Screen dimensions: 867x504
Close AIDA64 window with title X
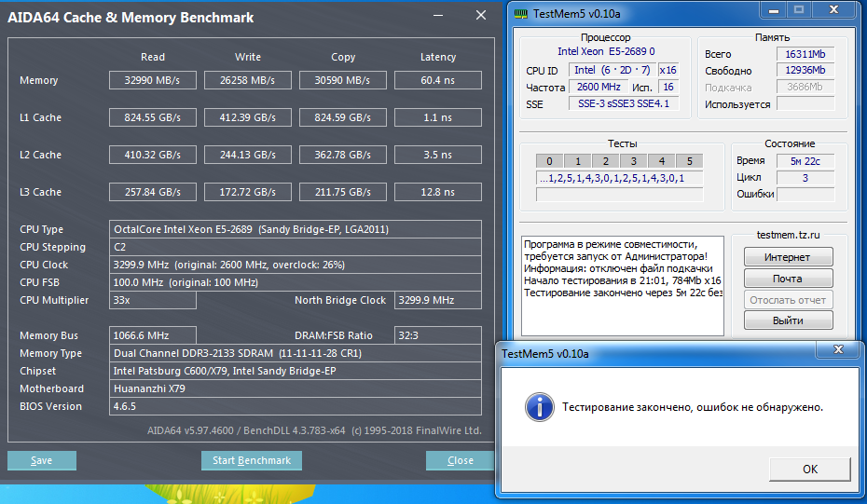coord(481,16)
